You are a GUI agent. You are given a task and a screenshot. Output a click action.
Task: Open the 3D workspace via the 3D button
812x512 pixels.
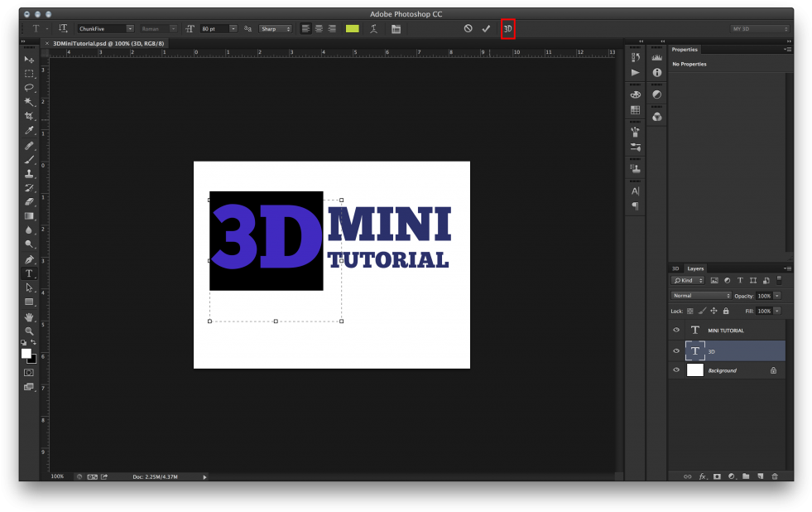(x=507, y=28)
